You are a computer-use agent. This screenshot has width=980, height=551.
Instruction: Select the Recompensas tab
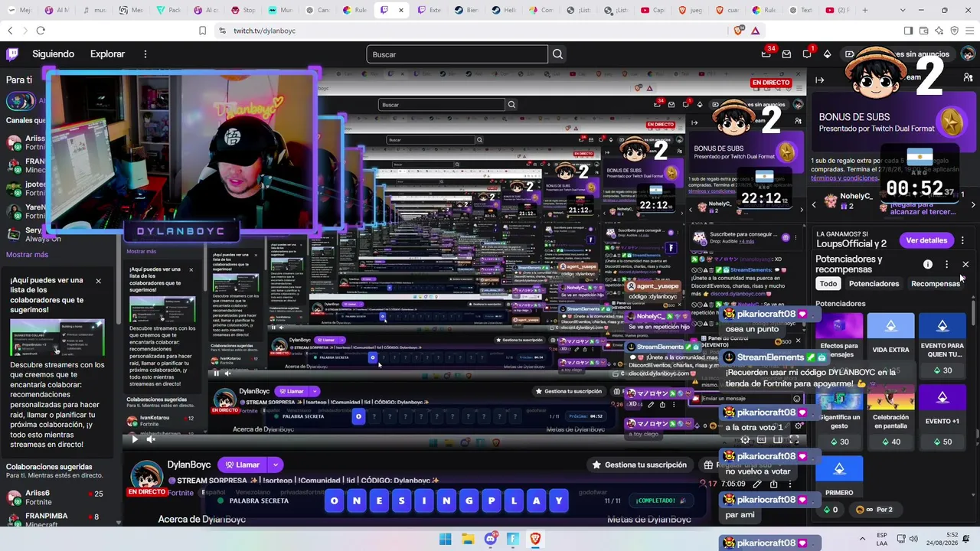tap(935, 284)
